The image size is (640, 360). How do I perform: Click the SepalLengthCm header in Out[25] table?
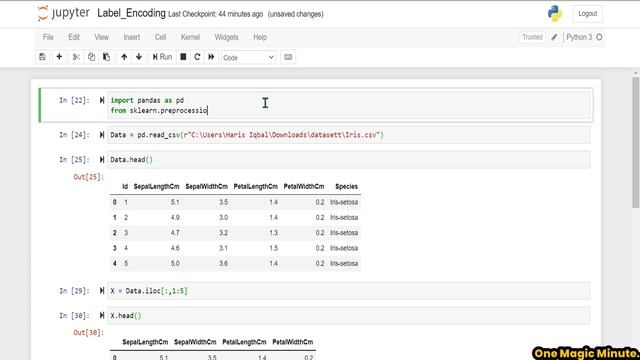(x=156, y=187)
